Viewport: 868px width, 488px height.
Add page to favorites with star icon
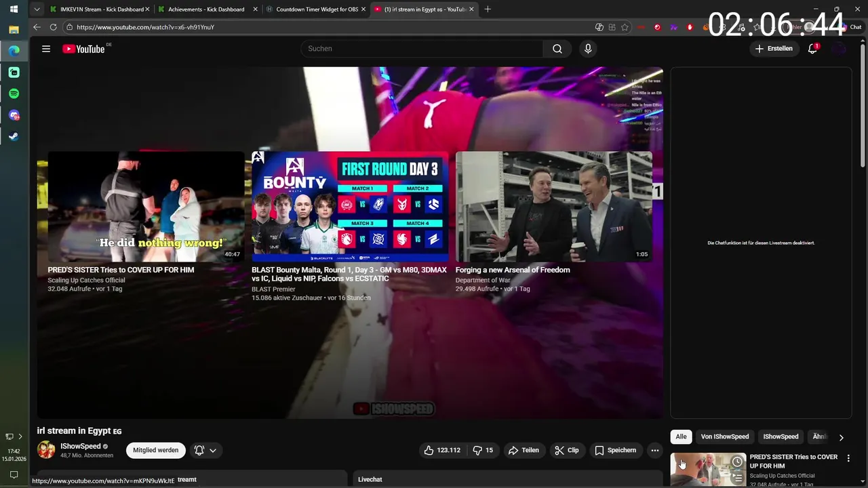point(625,27)
